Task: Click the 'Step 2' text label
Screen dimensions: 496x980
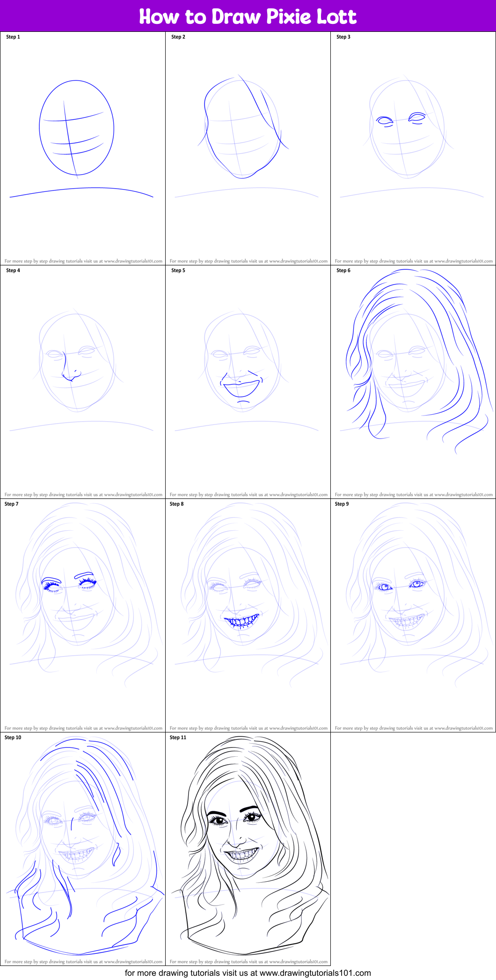Action: 178,37
